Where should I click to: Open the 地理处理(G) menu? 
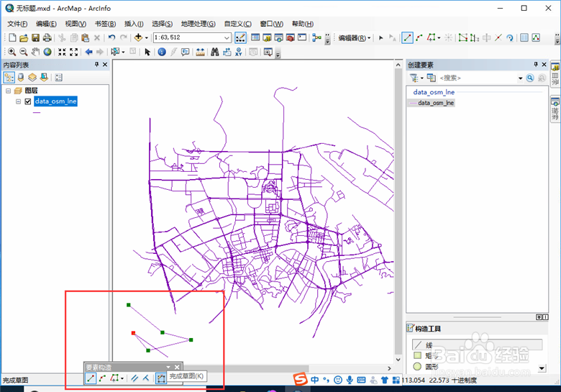tap(199, 24)
